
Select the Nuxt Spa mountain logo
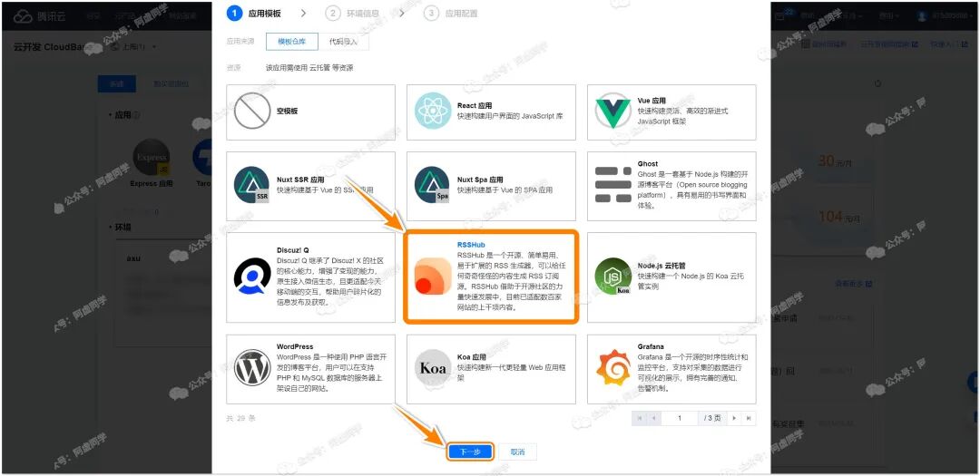433,185
